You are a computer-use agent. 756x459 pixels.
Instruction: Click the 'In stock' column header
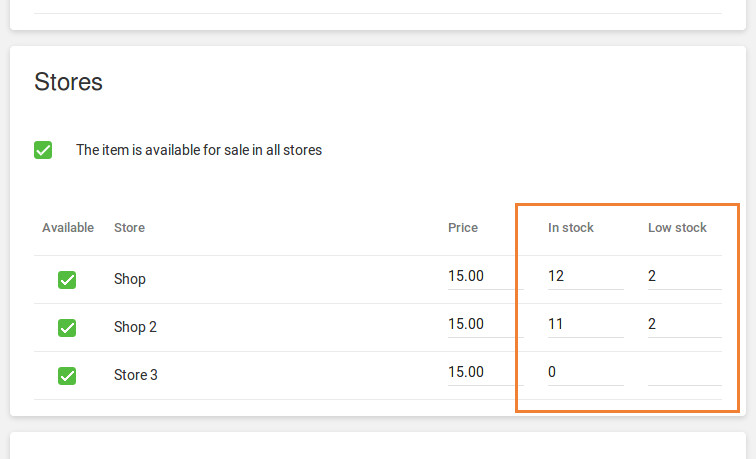[571, 228]
